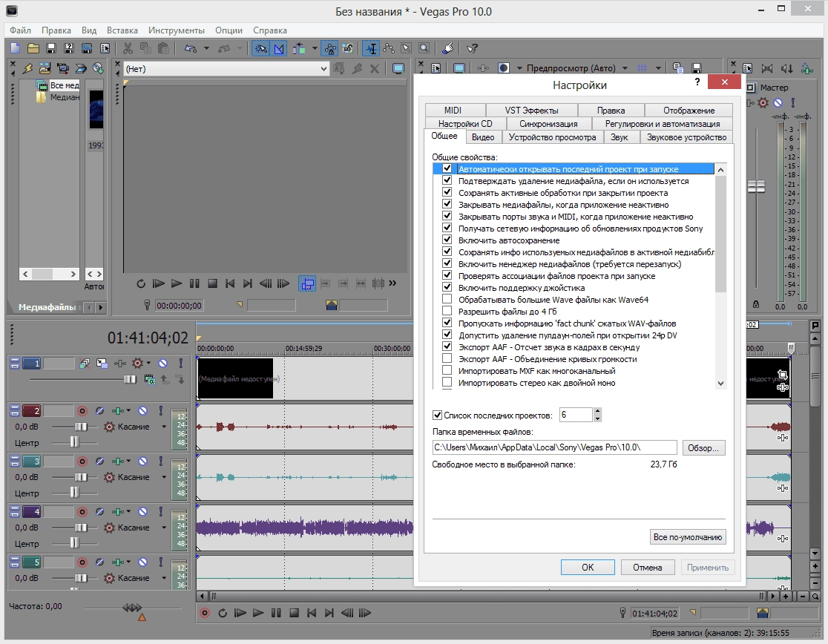This screenshot has height=644, width=828.
Task: Open Undo history dropdown arrow
Action: pos(206,48)
